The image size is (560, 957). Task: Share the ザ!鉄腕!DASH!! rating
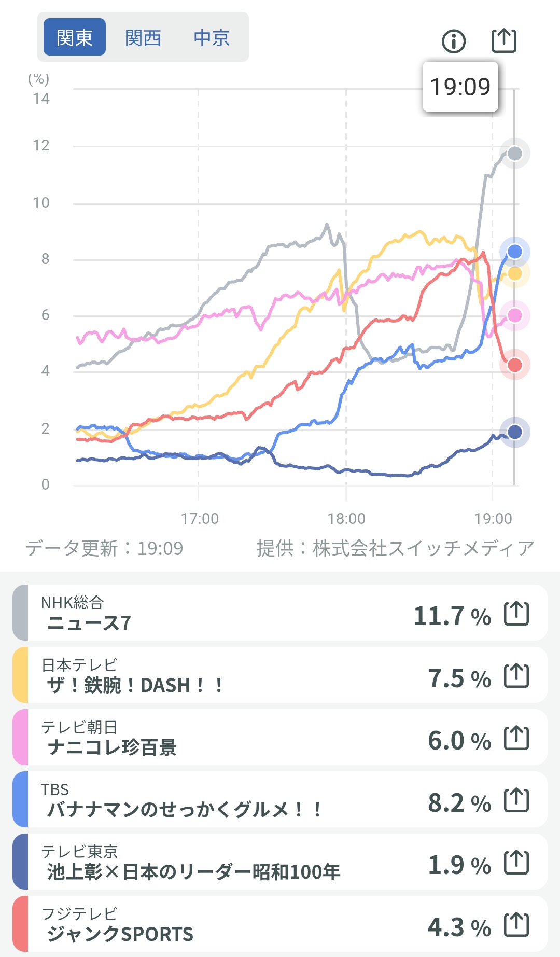click(x=516, y=675)
